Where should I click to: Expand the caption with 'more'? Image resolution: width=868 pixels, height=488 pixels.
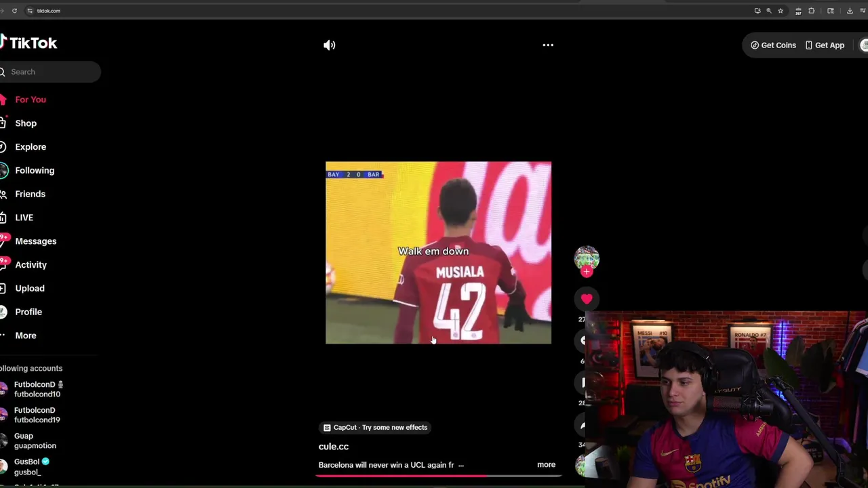click(x=546, y=465)
